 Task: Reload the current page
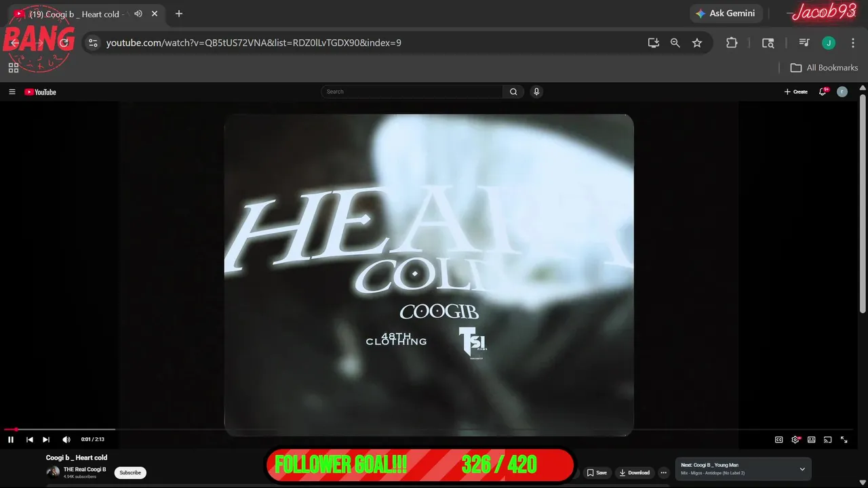click(x=64, y=43)
